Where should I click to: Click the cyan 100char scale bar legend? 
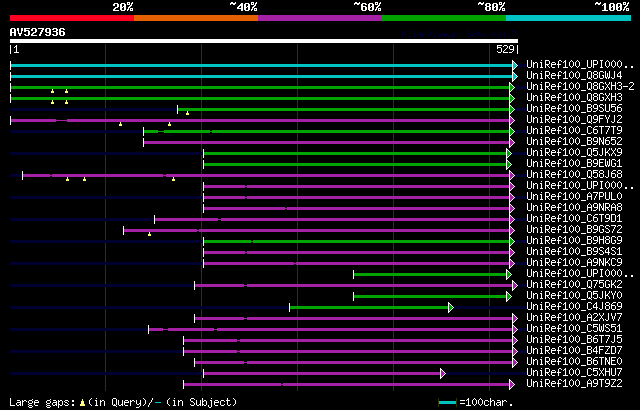pos(447,403)
